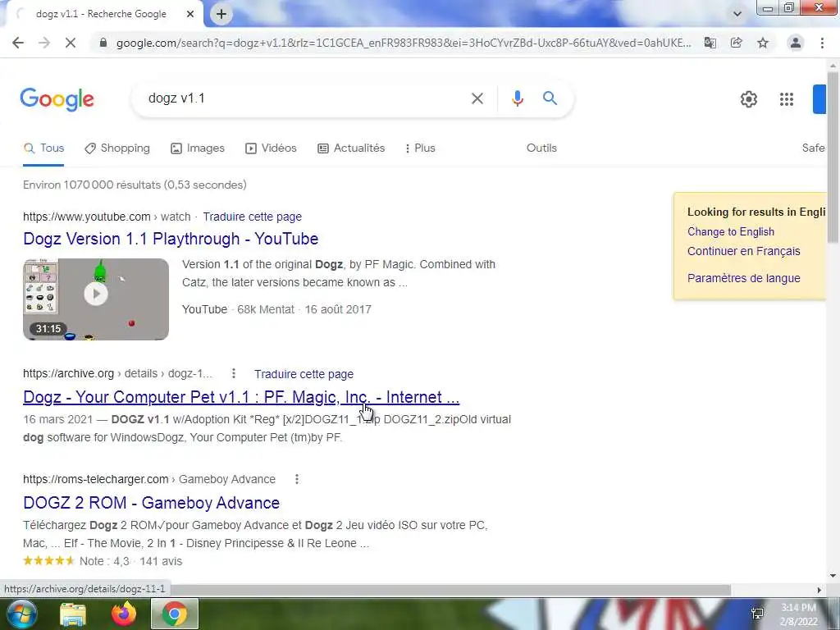Viewport: 840px width, 630px height.
Task: Open a new browser tab
Action: pos(221,15)
